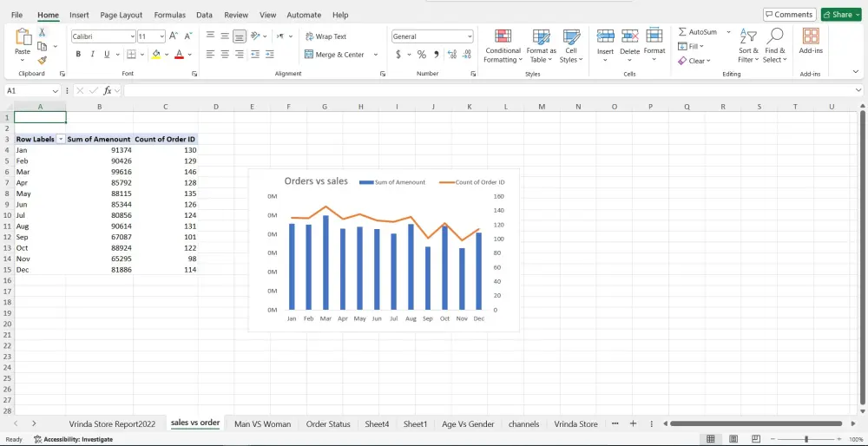
Task: Select middle align icon
Action: pos(225,36)
